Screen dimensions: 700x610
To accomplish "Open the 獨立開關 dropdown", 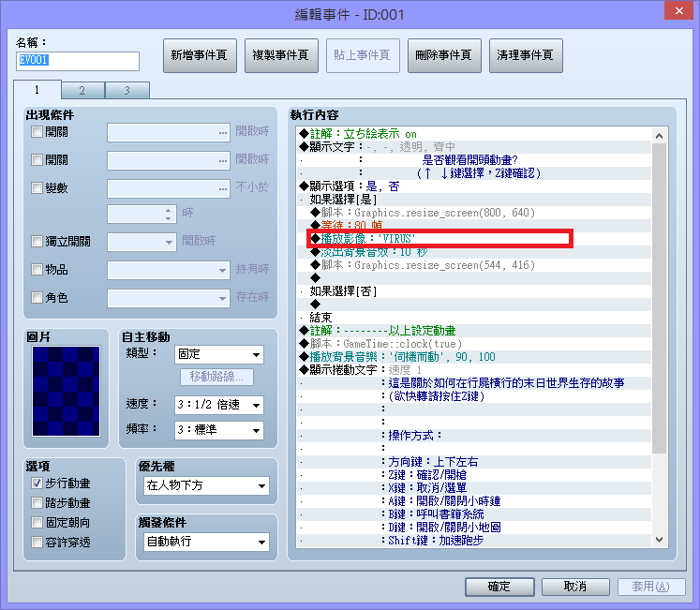I will [141, 242].
